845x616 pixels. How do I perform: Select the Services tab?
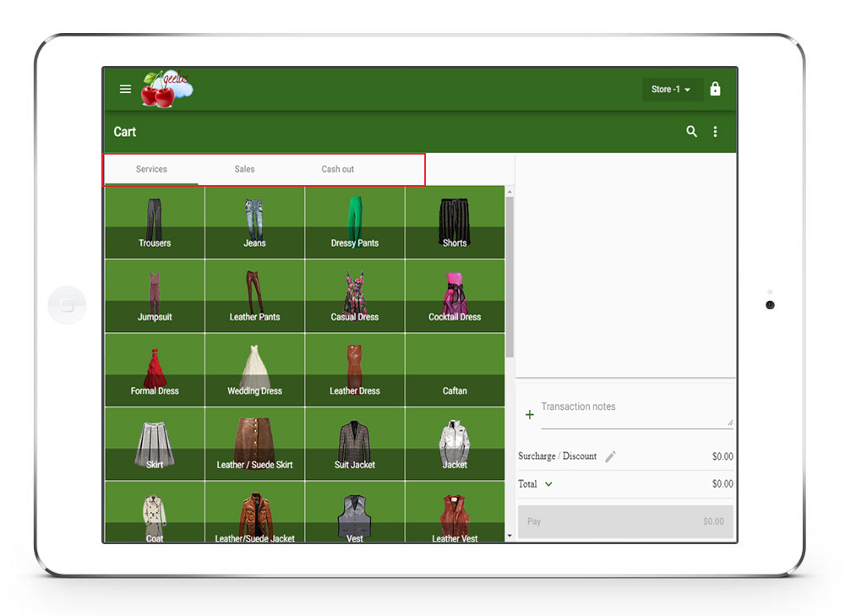(151, 169)
